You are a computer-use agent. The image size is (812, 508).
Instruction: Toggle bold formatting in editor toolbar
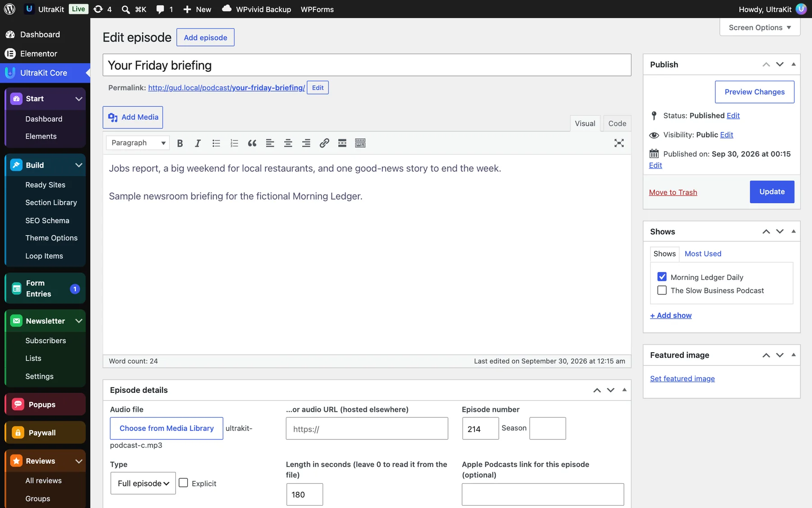pos(180,143)
